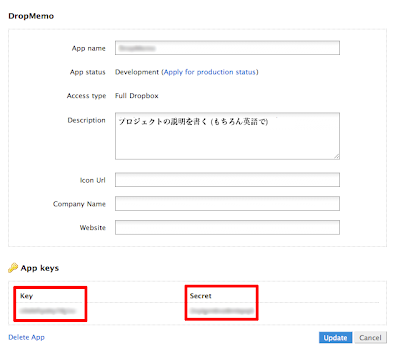Click the Delete App link
The width and height of the screenshot is (400, 364).
[x=26, y=337]
